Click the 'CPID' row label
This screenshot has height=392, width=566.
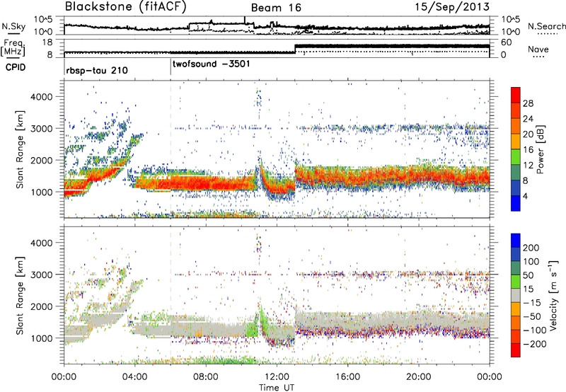tap(16, 67)
